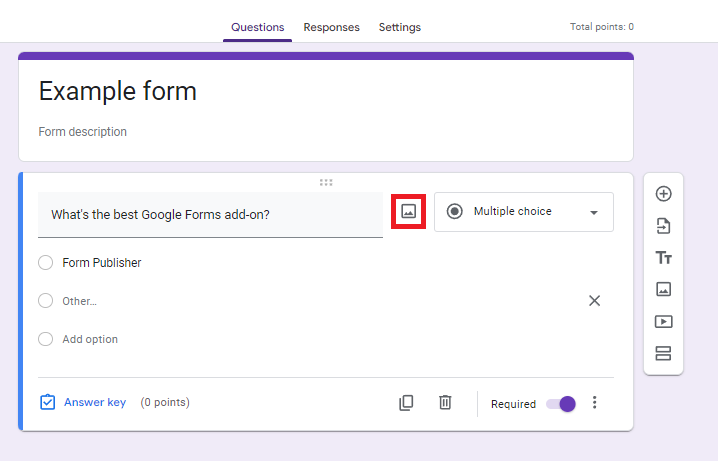Click sidebar Add image icon

pyautogui.click(x=664, y=289)
